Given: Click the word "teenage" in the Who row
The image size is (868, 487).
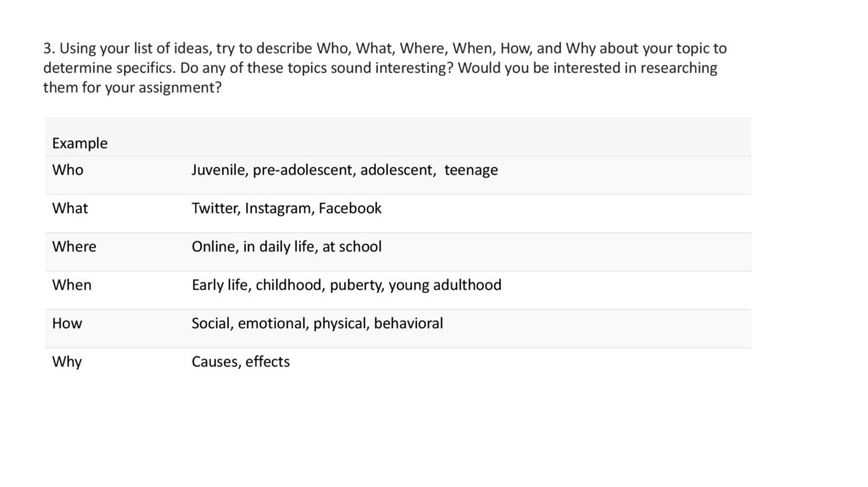Looking at the screenshot, I should coord(471,170).
